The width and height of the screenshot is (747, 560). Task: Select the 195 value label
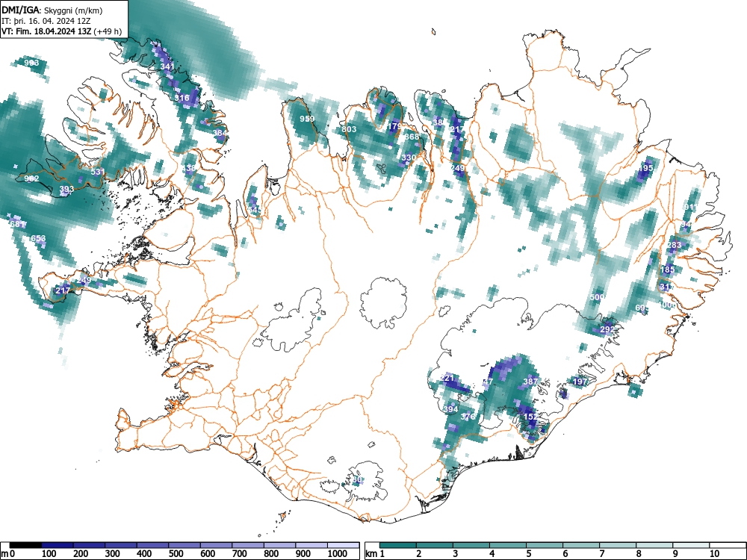[645, 168]
